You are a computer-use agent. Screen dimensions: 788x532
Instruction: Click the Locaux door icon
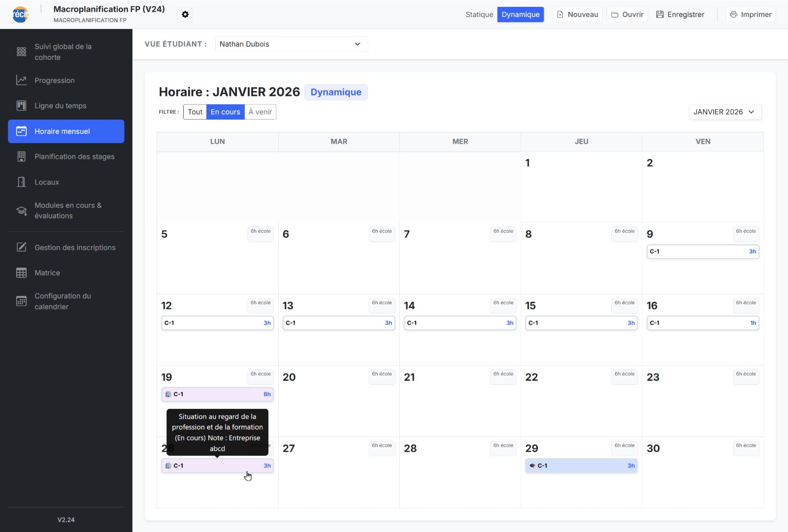pyautogui.click(x=21, y=182)
